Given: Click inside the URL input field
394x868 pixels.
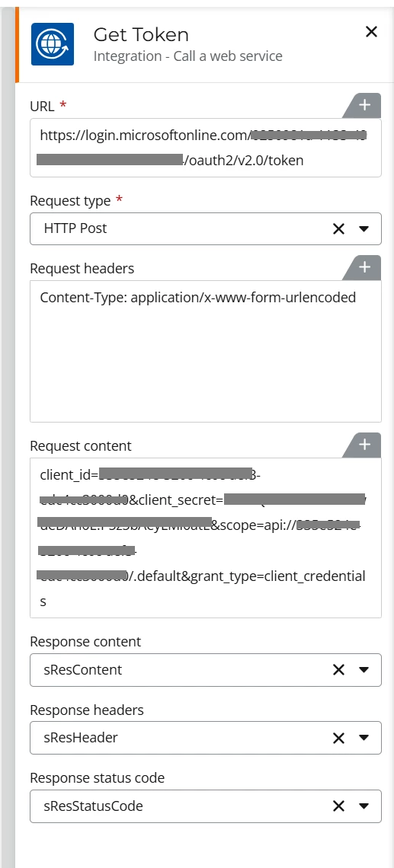Looking at the screenshot, I should (x=206, y=148).
